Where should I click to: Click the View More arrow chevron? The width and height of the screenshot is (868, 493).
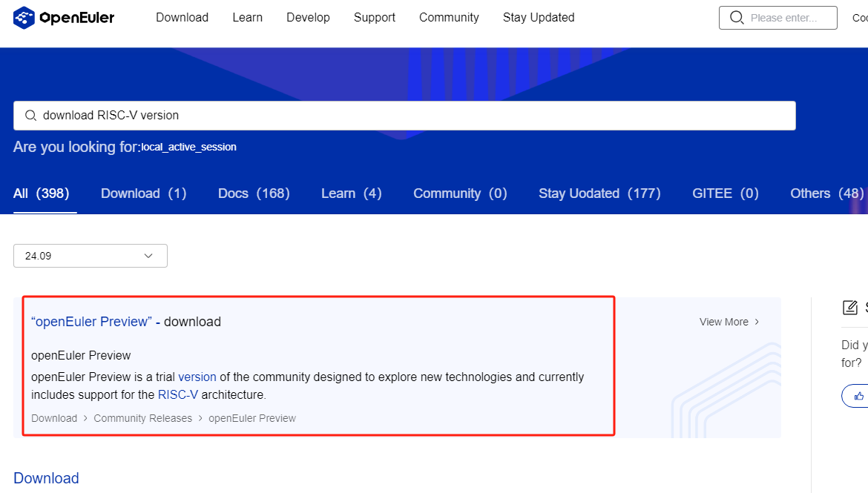coord(757,322)
